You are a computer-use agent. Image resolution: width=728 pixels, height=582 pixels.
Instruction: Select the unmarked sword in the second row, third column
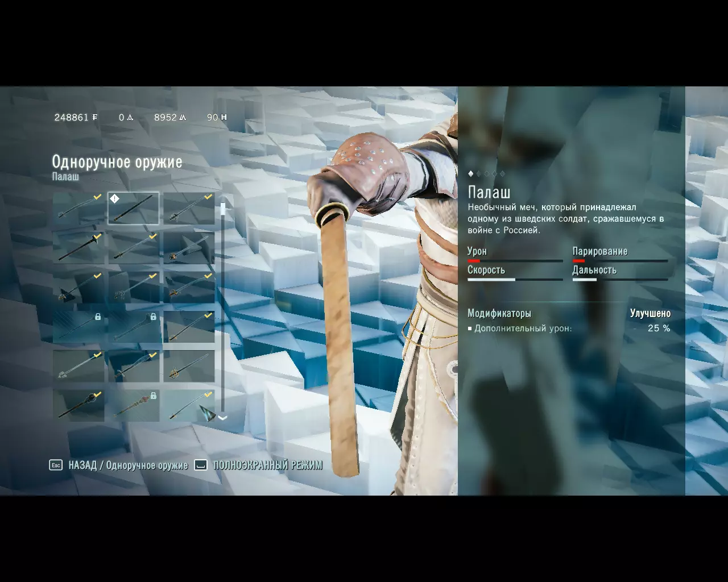tap(189, 247)
